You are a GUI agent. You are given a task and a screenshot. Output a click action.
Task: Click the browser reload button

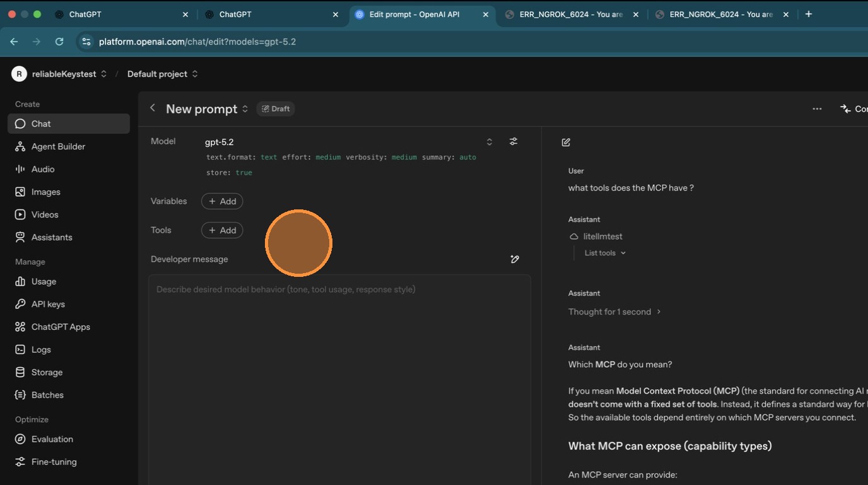coord(59,42)
